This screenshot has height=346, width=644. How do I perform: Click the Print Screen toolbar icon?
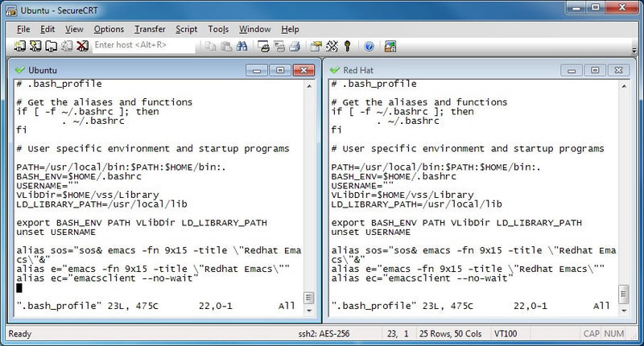[x=263, y=47]
